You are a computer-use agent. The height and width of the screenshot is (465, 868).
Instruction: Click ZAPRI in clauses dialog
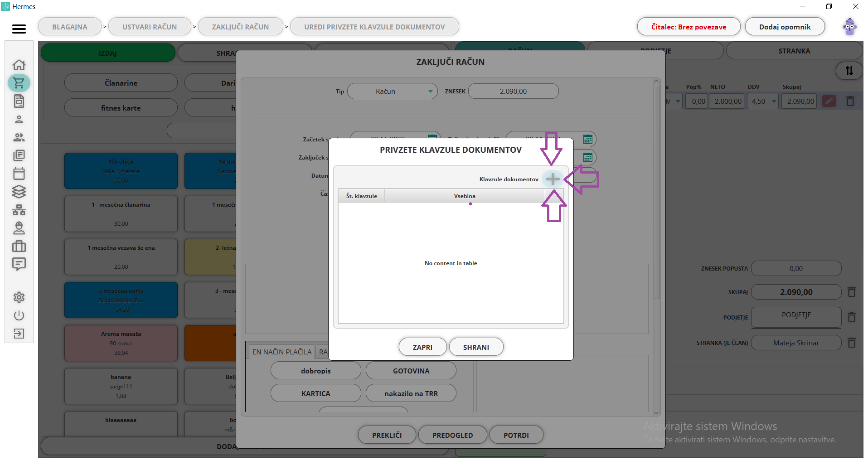coord(422,347)
